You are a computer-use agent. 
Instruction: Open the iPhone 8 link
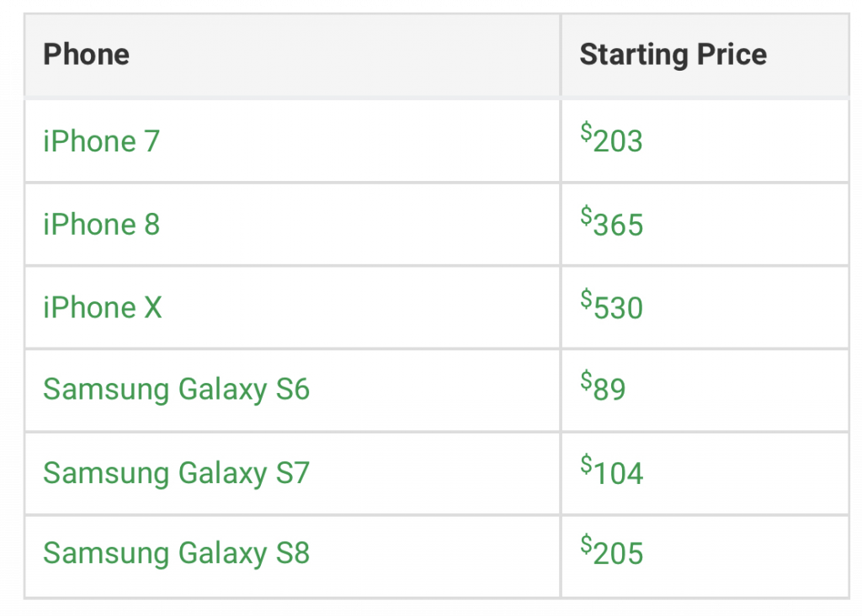pos(102,225)
